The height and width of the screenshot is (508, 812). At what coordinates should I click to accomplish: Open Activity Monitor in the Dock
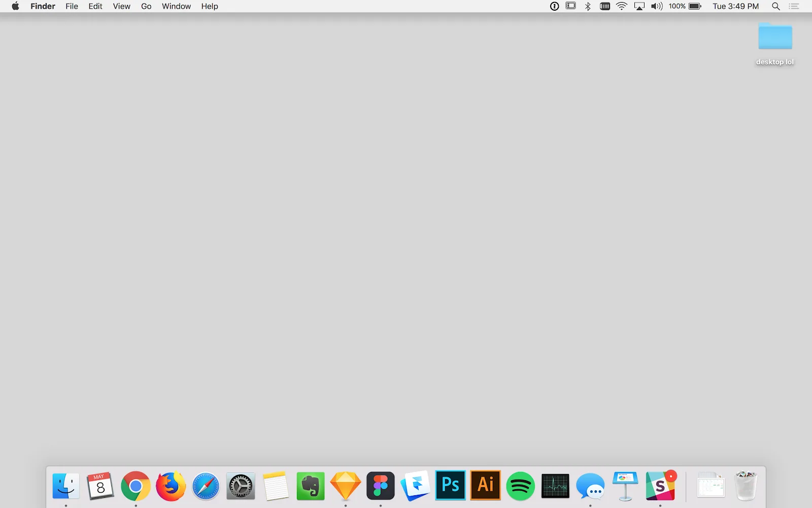[x=555, y=486]
